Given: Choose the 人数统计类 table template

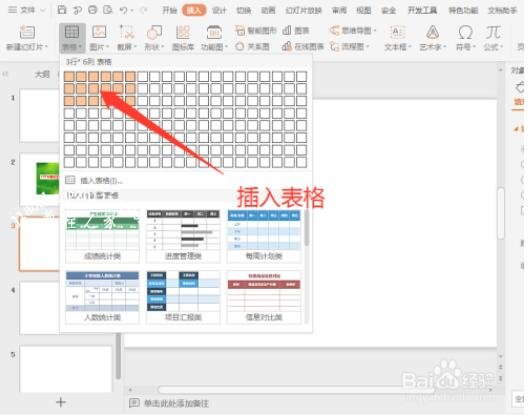Looking at the screenshot, I should point(102,297).
